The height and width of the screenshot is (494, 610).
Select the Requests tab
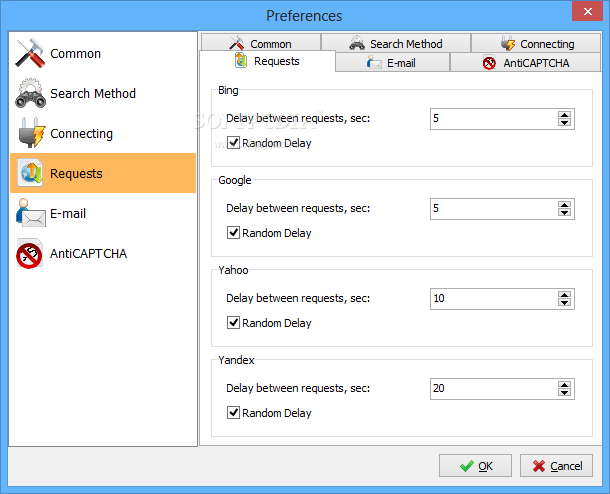(x=267, y=61)
